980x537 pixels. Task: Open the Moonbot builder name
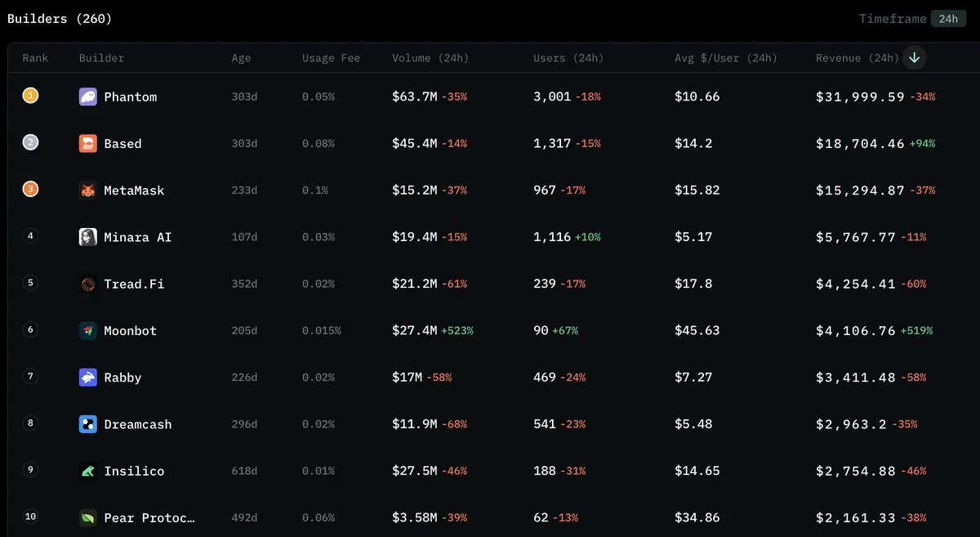coord(131,330)
